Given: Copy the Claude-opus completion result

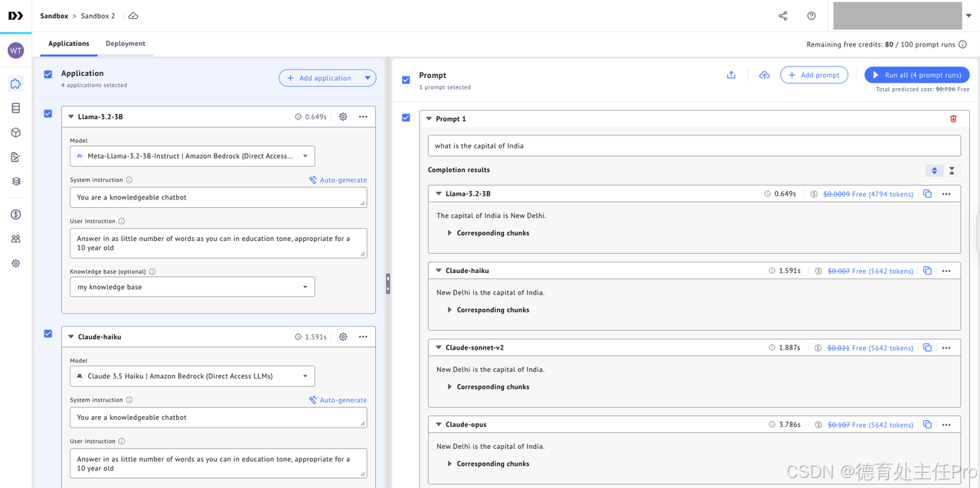Looking at the screenshot, I should pyautogui.click(x=927, y=425).
